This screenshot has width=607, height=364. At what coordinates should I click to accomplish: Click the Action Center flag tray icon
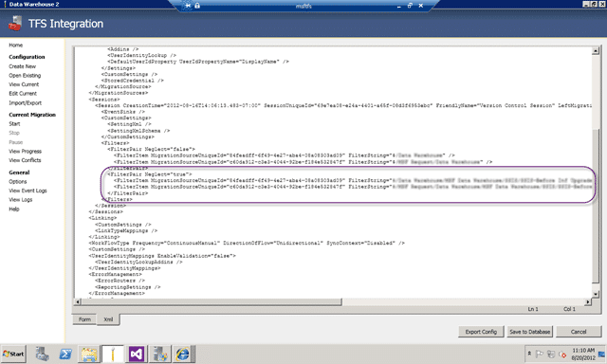[540, 354]
